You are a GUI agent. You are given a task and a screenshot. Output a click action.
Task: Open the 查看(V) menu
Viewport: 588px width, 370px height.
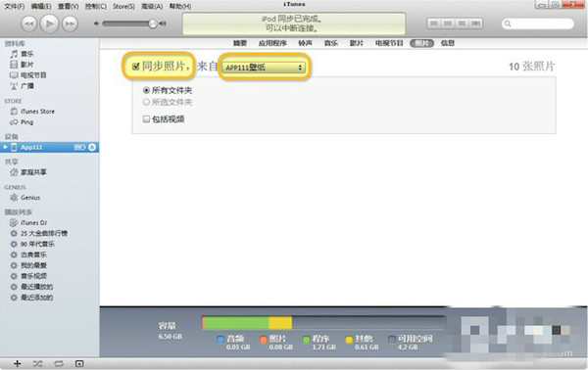coord(69,7)
